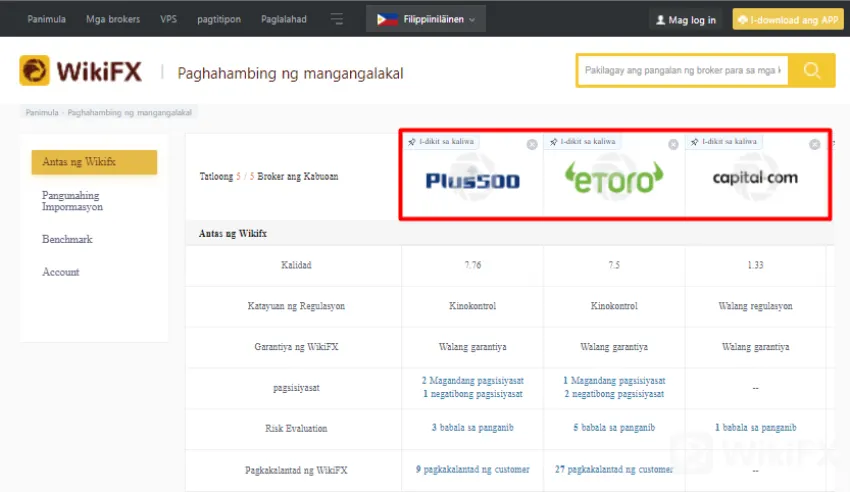Open '1 babala sa panganib' link
Screen dimensions: 850x492
point(756,428)
